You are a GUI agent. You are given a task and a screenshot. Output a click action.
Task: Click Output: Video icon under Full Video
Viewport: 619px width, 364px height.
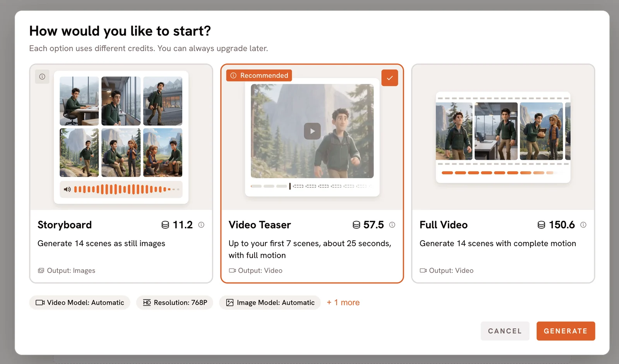click(x=423, y=270)
